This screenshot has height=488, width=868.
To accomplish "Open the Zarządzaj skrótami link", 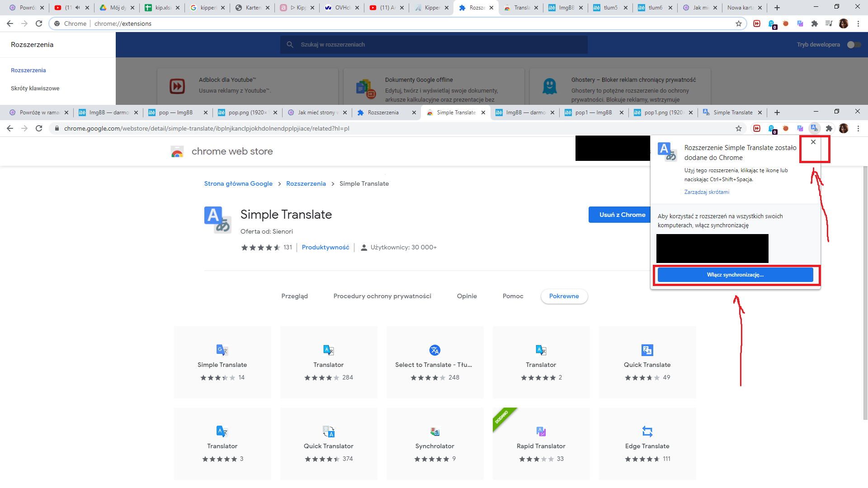I will (707, 192).
